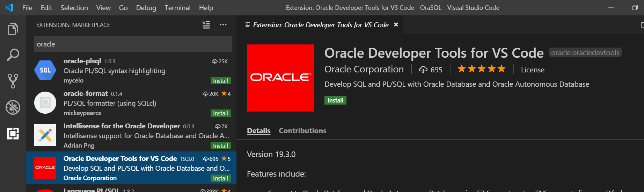Click the extensions search field containing oracle
Viewport: 644px width, 192px height.
133,44
